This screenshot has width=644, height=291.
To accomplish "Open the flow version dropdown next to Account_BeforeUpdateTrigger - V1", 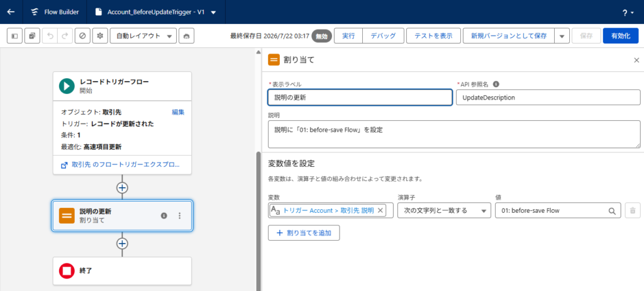I will pos(213,13).
